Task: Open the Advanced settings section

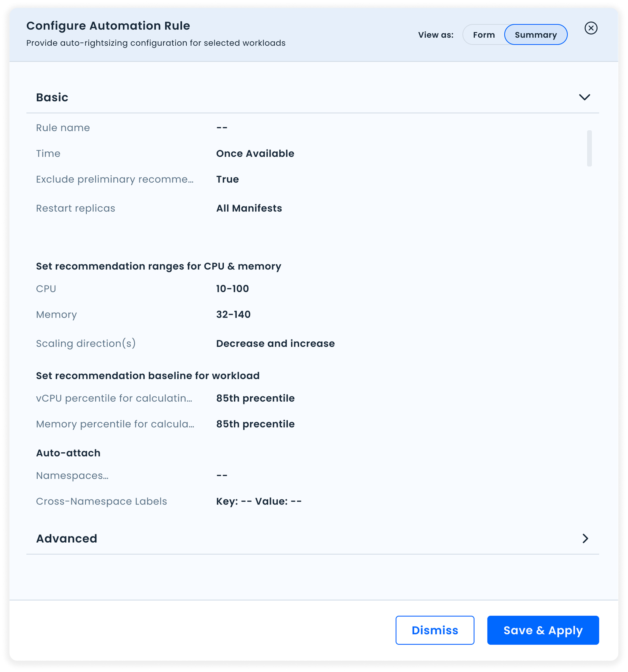Action: point(67,538)
